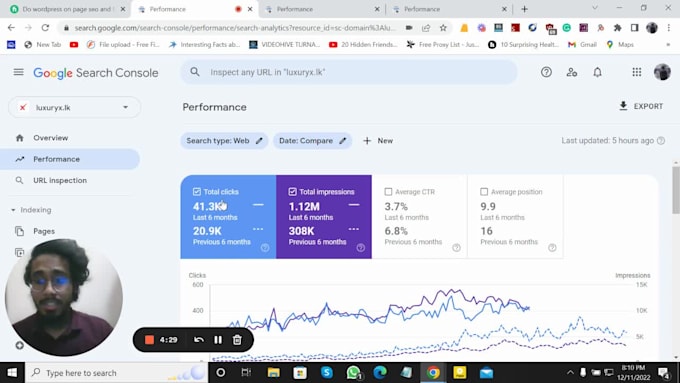Open New Tab bookmark
The height and width of the screenshot is (383, 680).
click(x=42, y=44)
